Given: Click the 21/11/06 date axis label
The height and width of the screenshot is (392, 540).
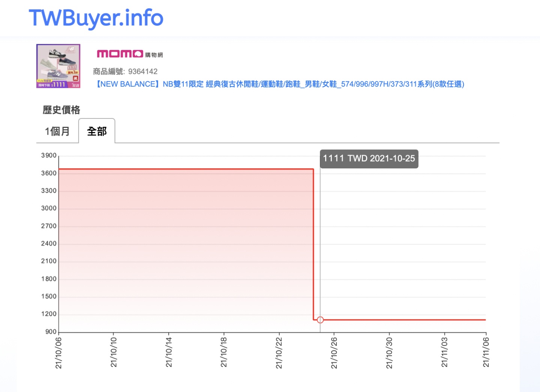Looking at the screenshot, I should tap(486, 351).
